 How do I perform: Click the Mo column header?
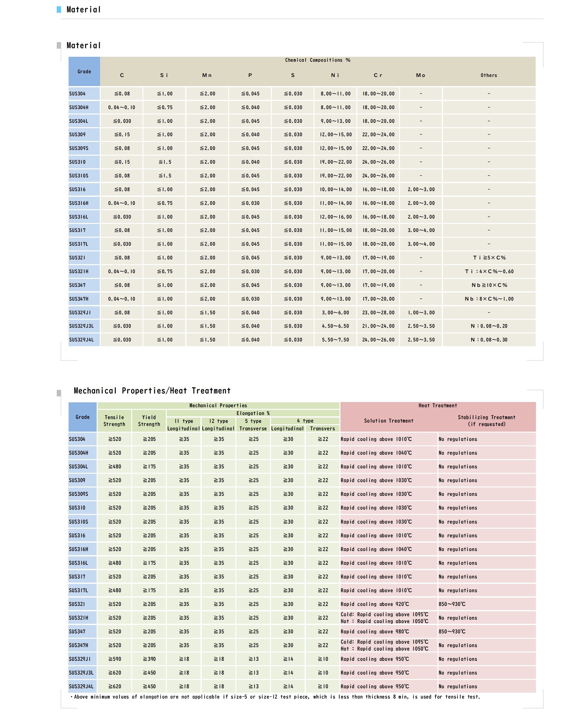420,75
